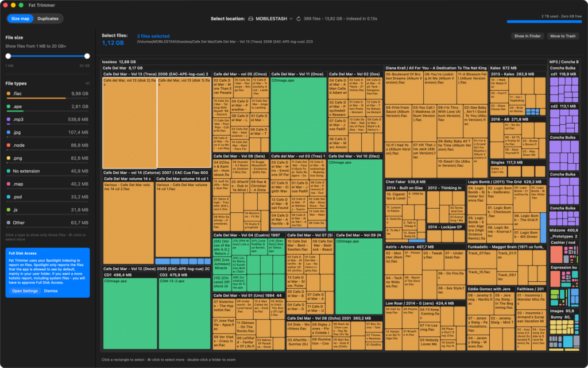Click the MP3 / Concha B folder header
The image size is (588, 368).
pyautogui.click(x=565, y=62)
